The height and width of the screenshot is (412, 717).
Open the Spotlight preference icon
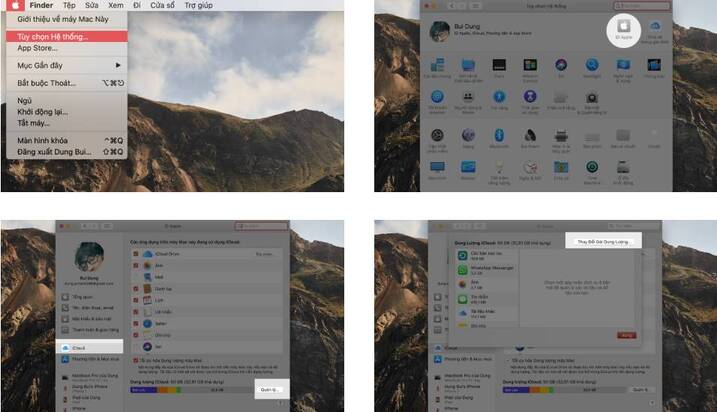tap(592, 66)
